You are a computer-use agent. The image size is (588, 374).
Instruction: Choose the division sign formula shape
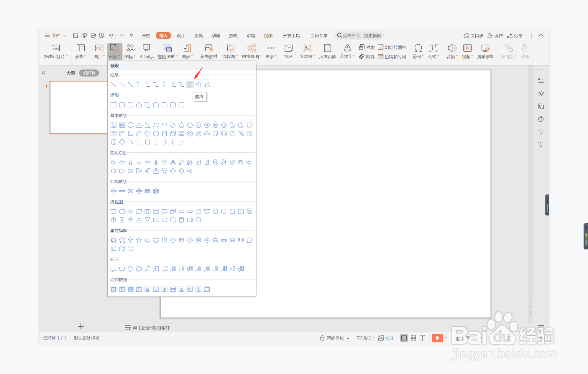coord(139,191)
